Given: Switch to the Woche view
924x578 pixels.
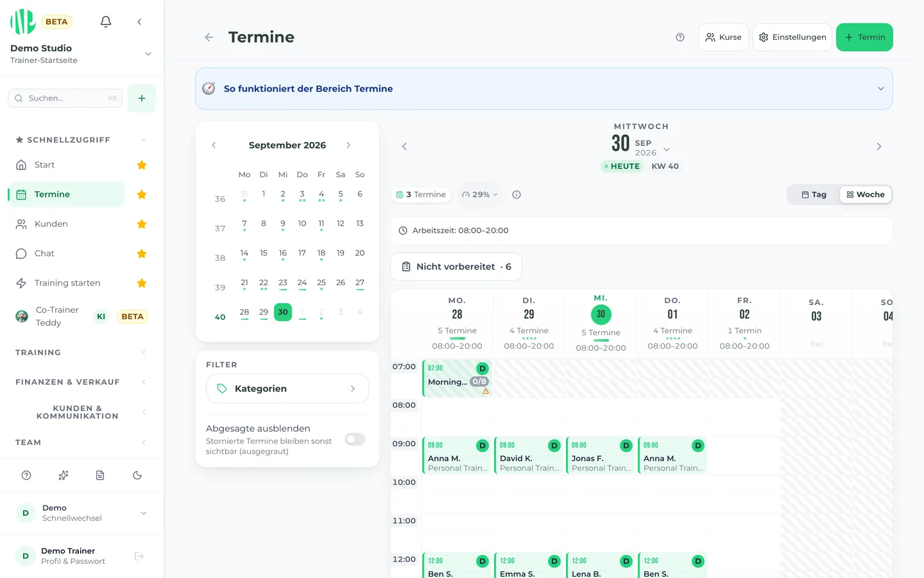Looking at the screenshot, I should pos(866,195).
